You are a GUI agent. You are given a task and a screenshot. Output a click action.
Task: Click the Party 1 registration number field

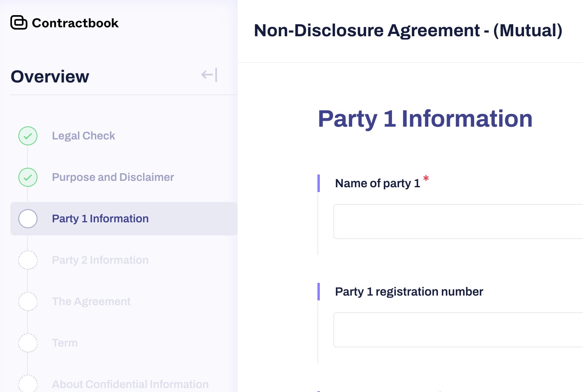point(458,330)
